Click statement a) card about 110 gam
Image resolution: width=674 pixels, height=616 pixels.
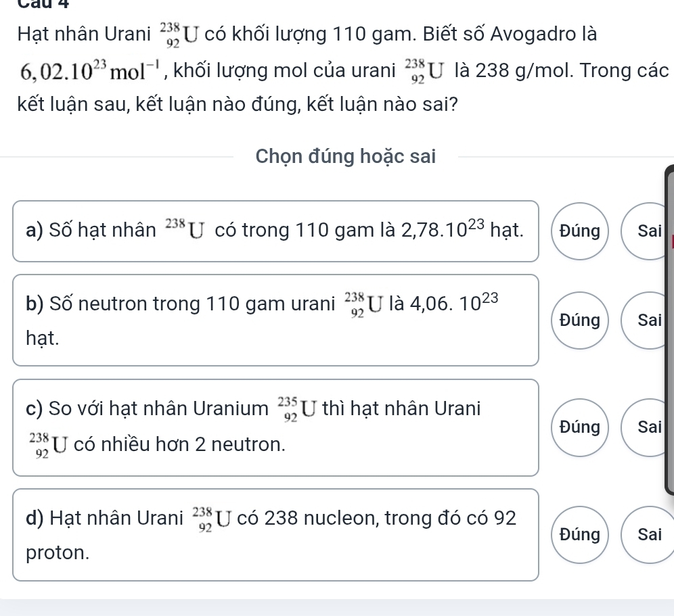(x=275, y=231)
